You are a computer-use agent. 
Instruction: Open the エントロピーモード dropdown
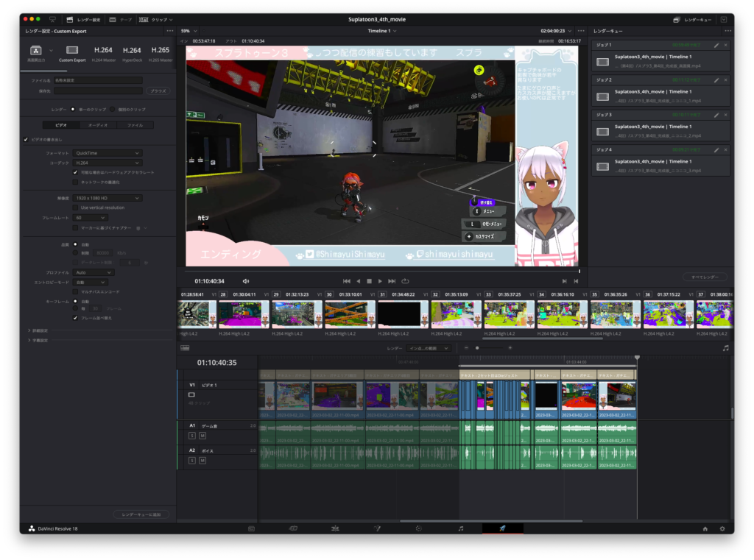coord(91,282)
